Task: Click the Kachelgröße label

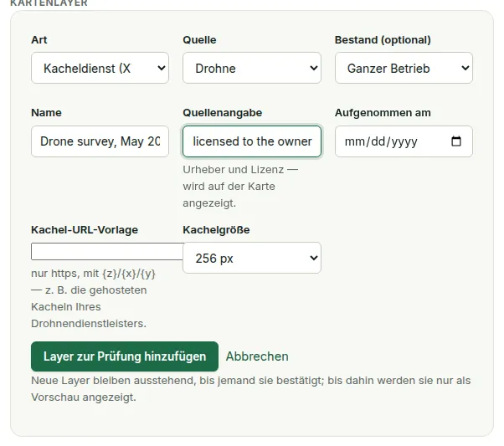Action: pyautogui.click(x=216, y=230)
